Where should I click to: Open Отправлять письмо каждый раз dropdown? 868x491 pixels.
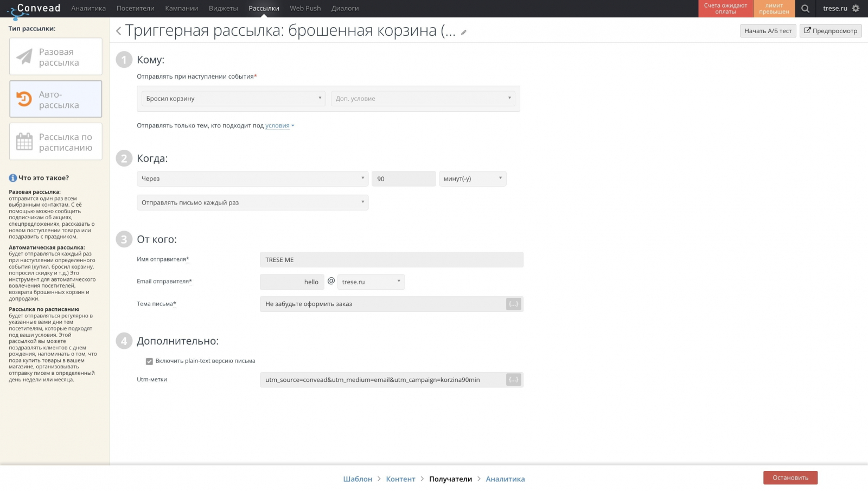tap(252, 203)
